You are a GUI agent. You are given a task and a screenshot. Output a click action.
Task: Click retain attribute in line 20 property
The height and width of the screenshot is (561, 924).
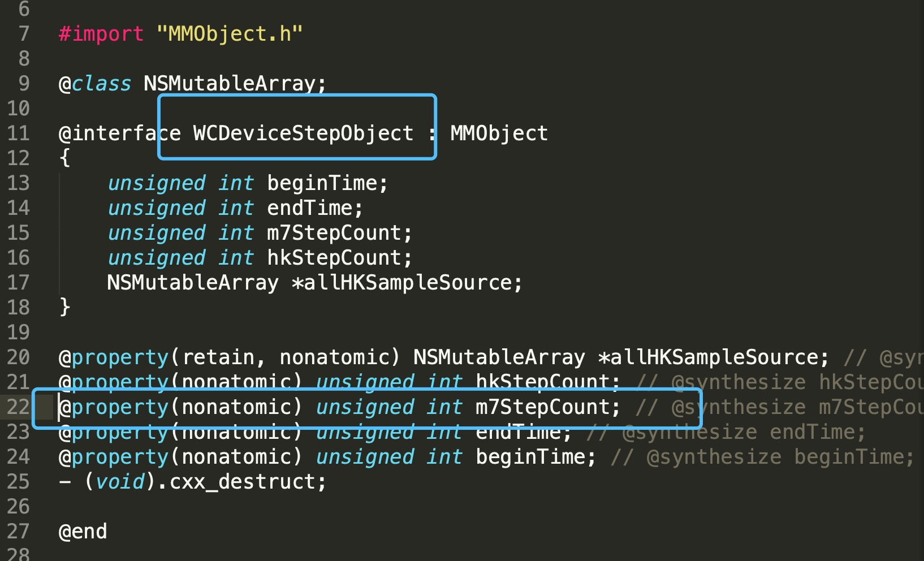point(218,357)
